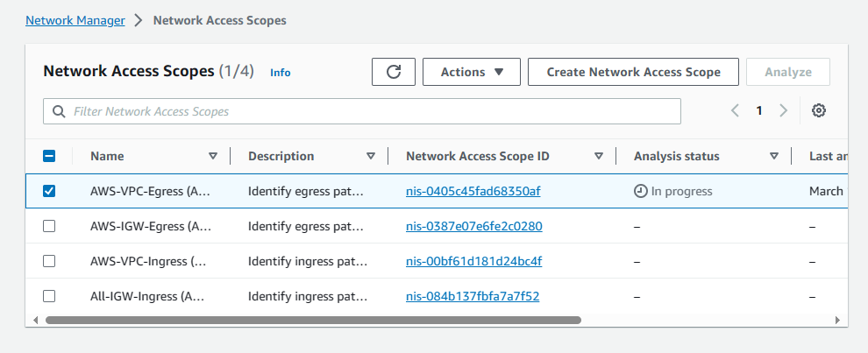
Task: Click search magnifier icon in filter box
Action: click(60, 112)
